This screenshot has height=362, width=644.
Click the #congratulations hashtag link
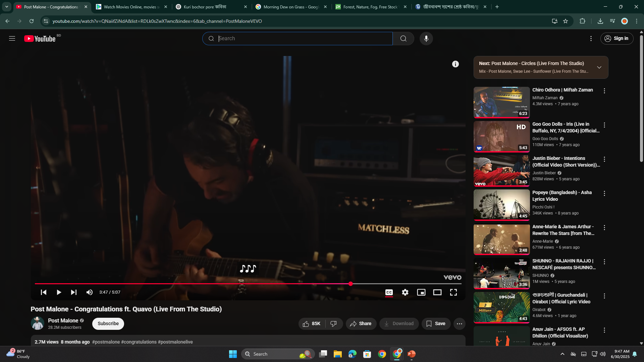139,342
